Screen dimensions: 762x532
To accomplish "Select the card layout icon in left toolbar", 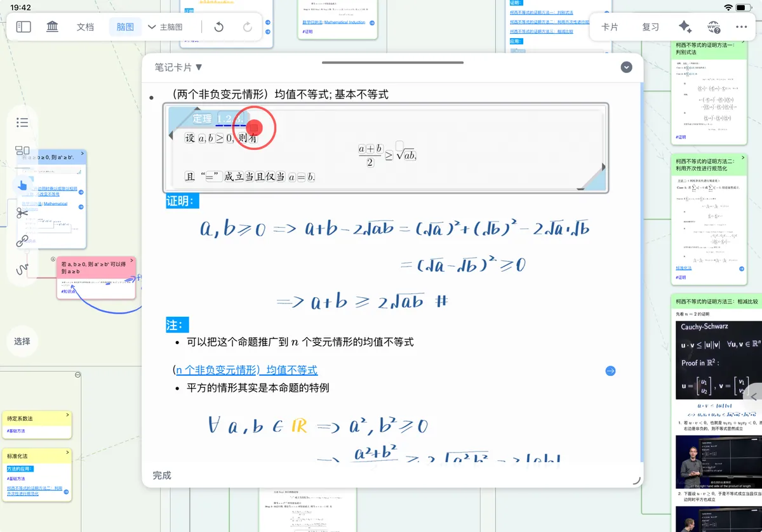I will [22, 150].
